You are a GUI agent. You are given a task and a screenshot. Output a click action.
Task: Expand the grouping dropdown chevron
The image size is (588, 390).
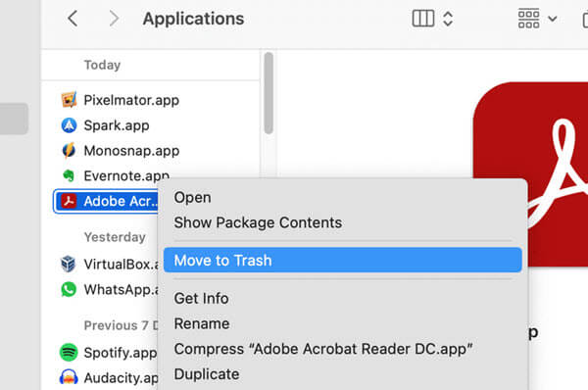(553, 19)
